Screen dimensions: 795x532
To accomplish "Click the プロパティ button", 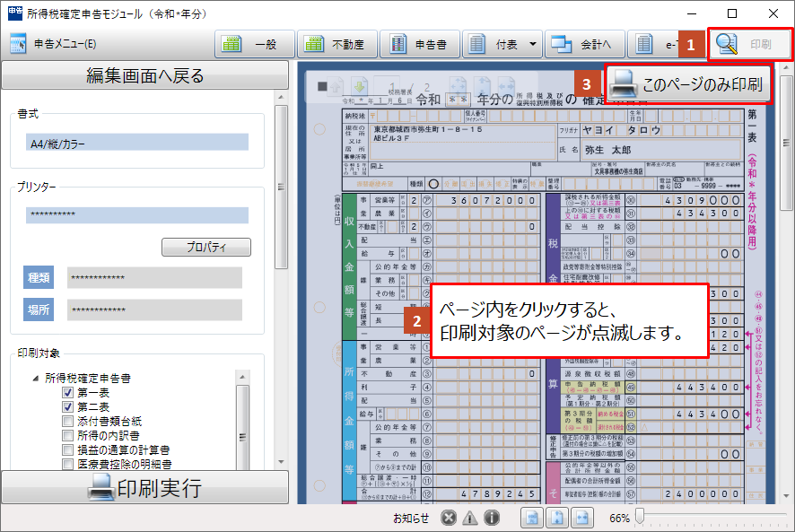I will coord(206,247).
